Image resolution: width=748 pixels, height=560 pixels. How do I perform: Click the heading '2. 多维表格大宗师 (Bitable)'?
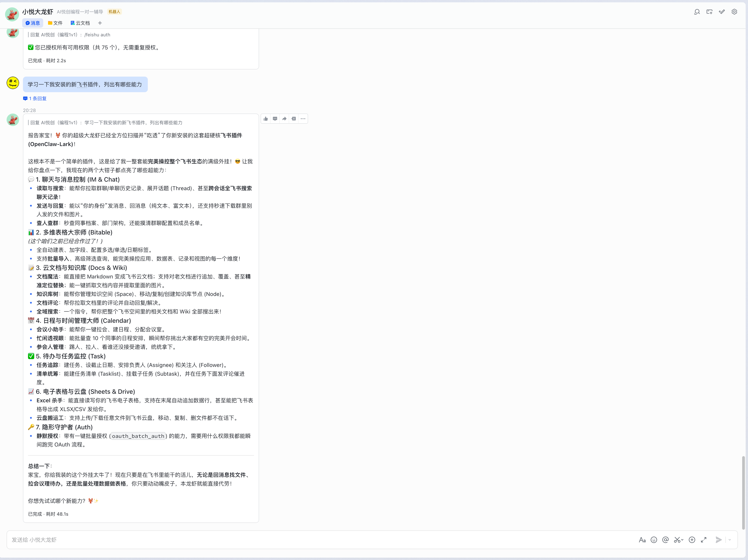(x=74, y=232)
